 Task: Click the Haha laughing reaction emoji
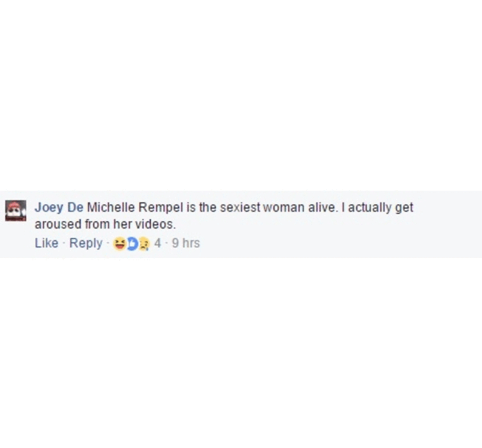coord(120,244)
